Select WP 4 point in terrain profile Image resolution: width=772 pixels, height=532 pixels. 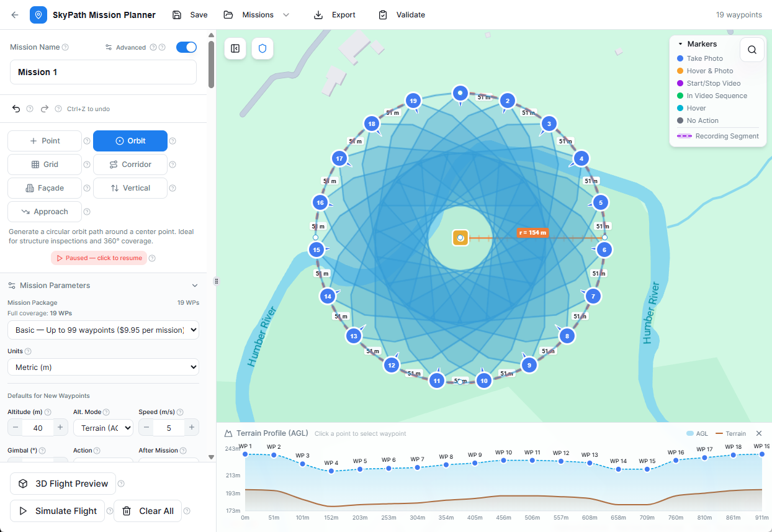coord(331,471)
